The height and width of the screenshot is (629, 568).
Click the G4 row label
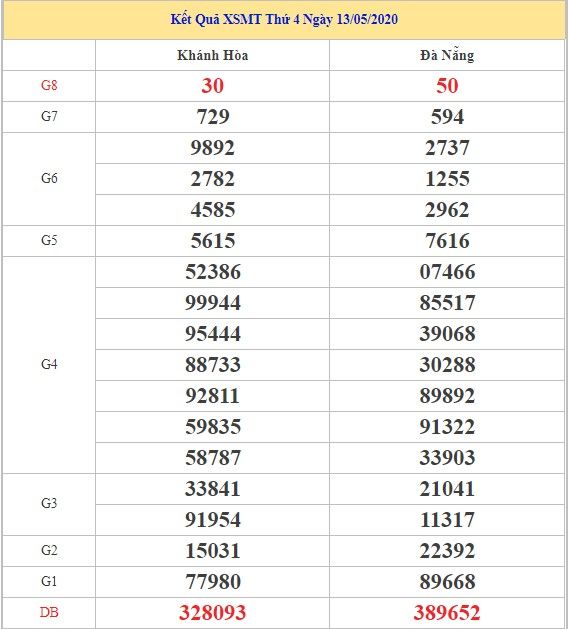49,364
